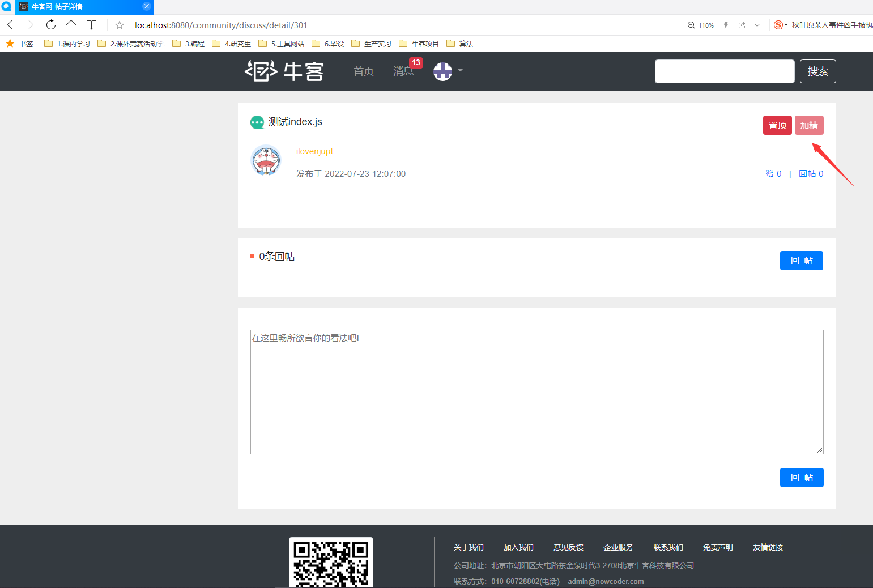Reload the current page
Screen dimensions: 873x588
click(51, 25)
